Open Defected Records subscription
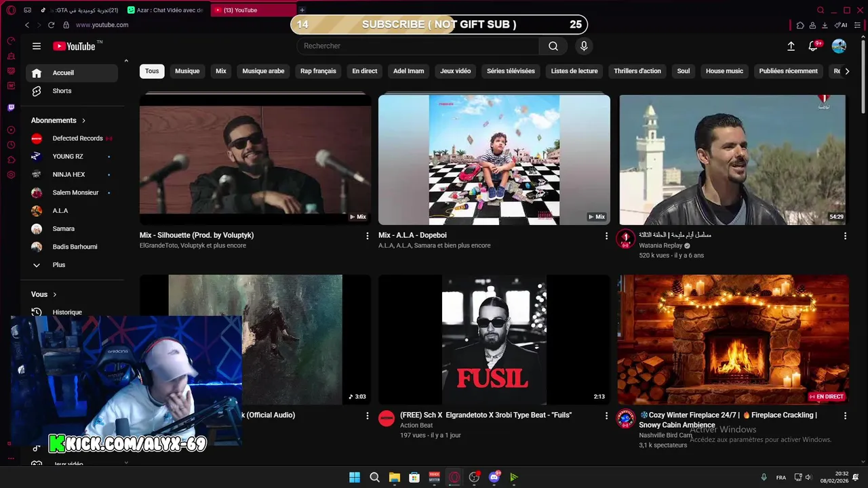Image resolution: width=868 pixels, height=488 pixels. [x=72, y=138]
